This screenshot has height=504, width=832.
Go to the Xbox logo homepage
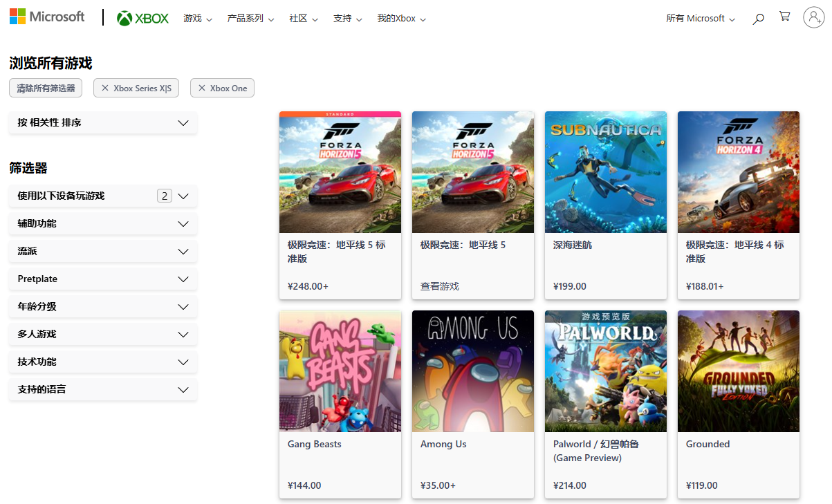[143, 19]
